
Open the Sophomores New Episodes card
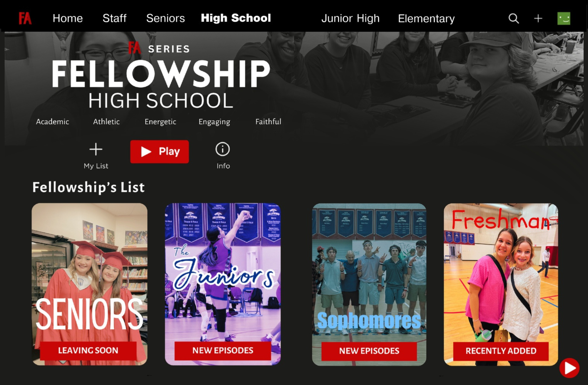[369, 284]
